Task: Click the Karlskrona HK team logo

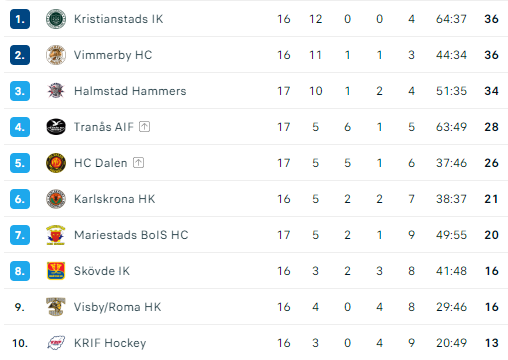Action: click(56, 199)
